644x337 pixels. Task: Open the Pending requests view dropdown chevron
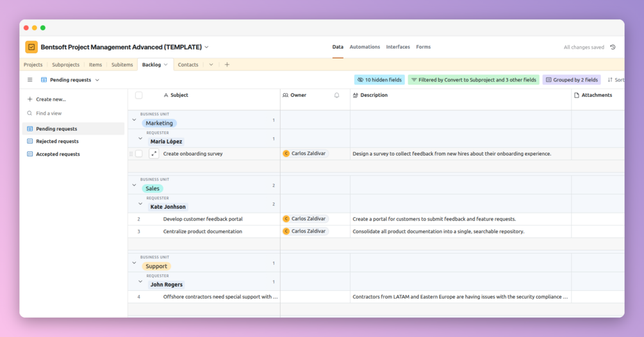coord(97,80)
